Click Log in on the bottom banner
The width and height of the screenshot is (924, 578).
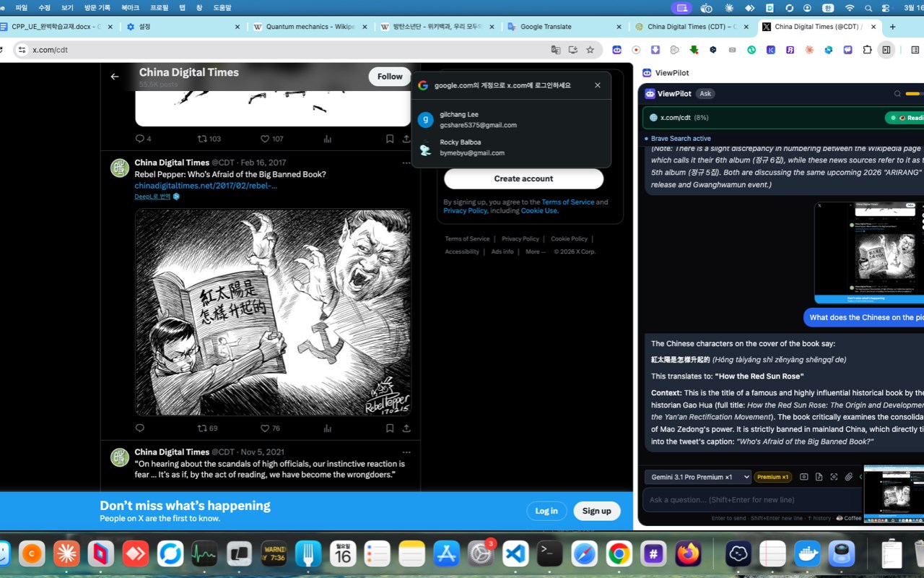point(546,511)
